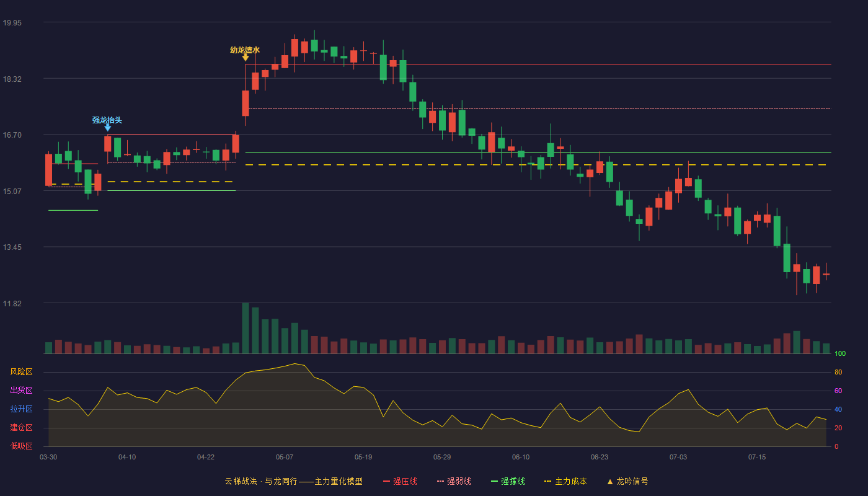Screen dimensions: 868x496
Task: Click the chart title 云梯战法 · 与龙同行
Action: [260, 481]
